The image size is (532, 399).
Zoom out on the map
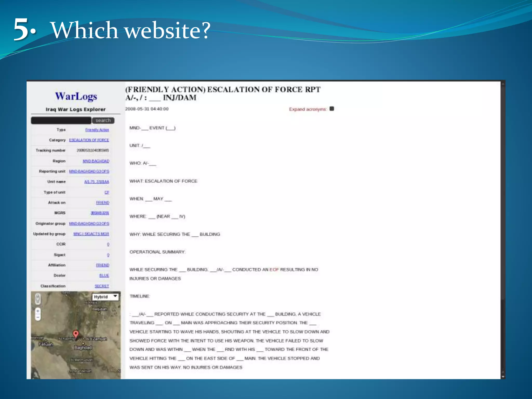[38, 317]
